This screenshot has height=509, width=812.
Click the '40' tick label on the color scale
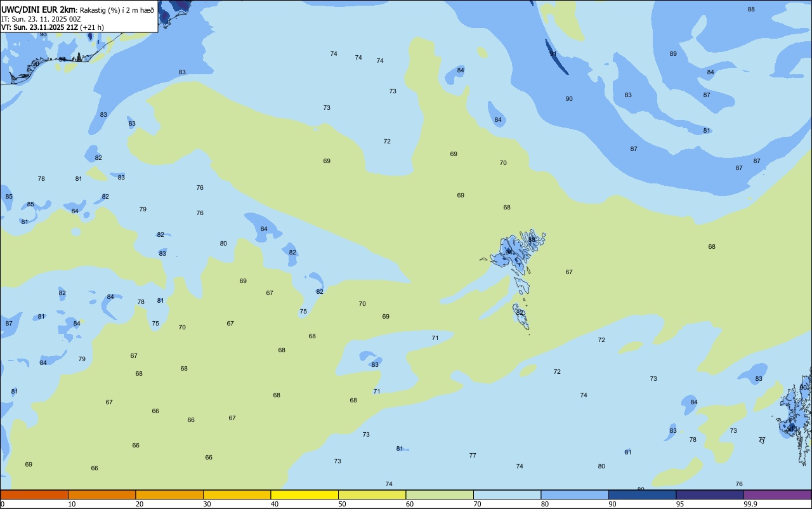point(275,504)
